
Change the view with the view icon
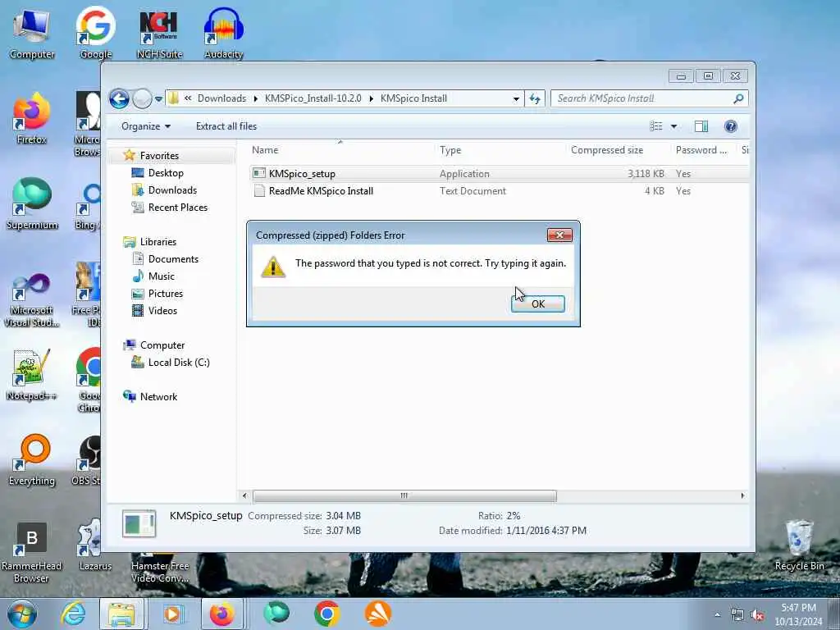point(655,126)
